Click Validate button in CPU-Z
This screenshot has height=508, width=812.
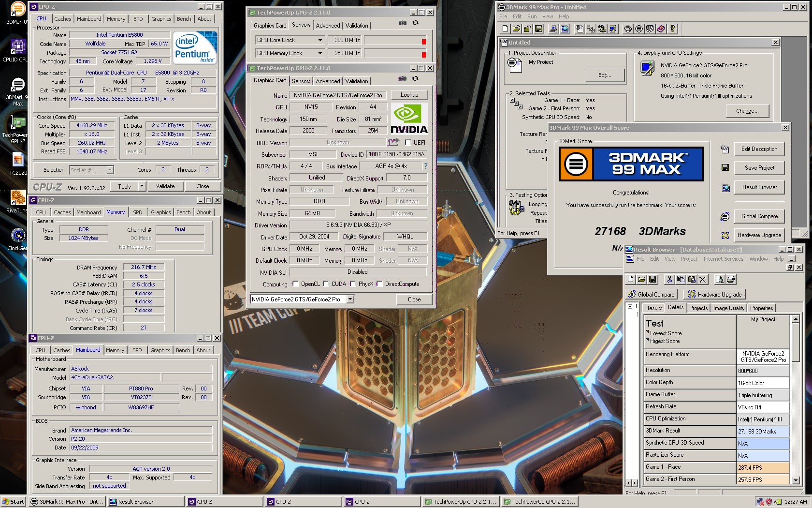pyautogui.click(x=165, y=186)
